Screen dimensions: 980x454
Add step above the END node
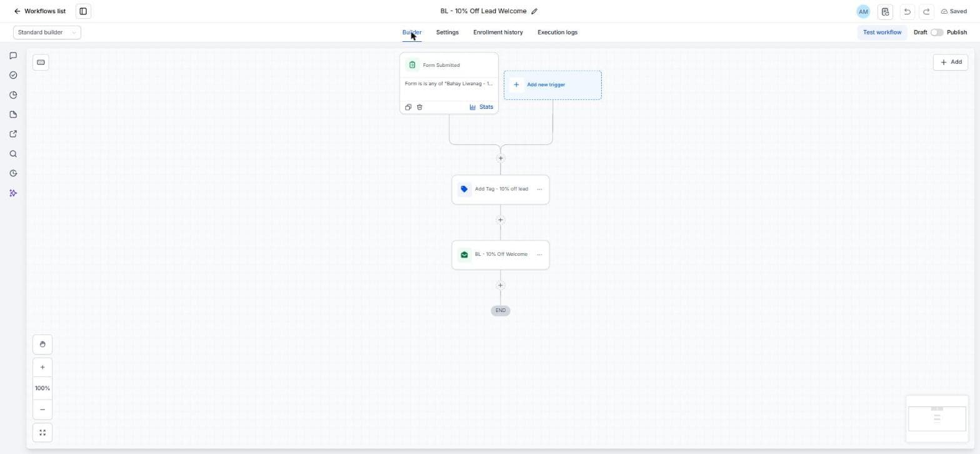pos(500,286)
